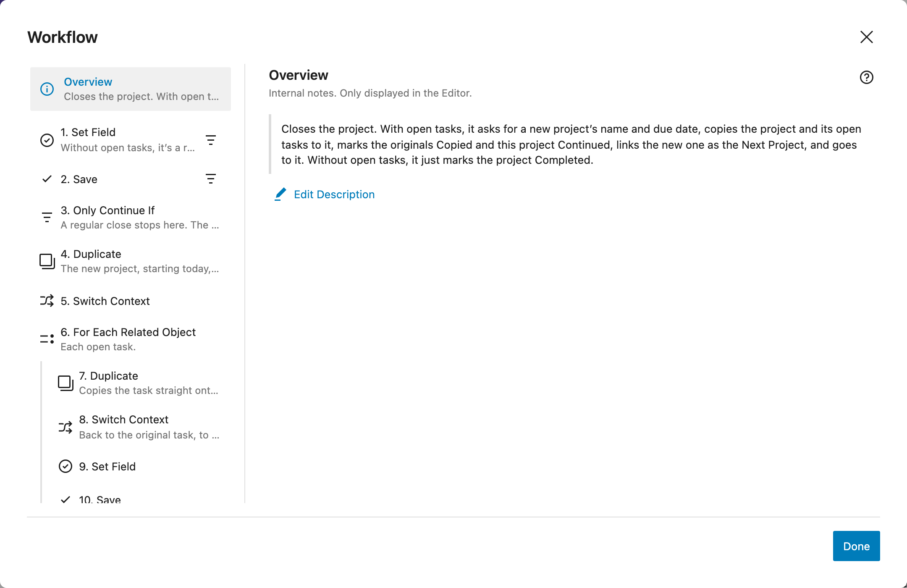907x588 pixels.
Task: Click 'Each open task.' subtitle
Action: [98, 347]
